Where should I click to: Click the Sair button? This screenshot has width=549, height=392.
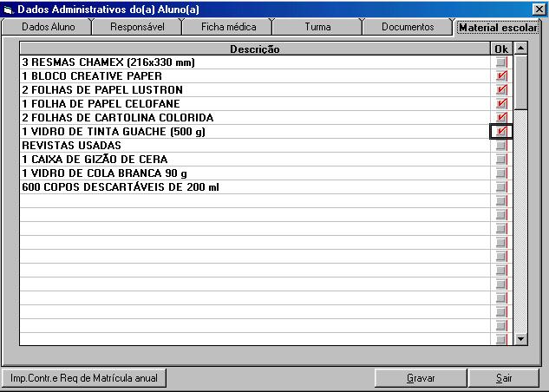point(504,378)
